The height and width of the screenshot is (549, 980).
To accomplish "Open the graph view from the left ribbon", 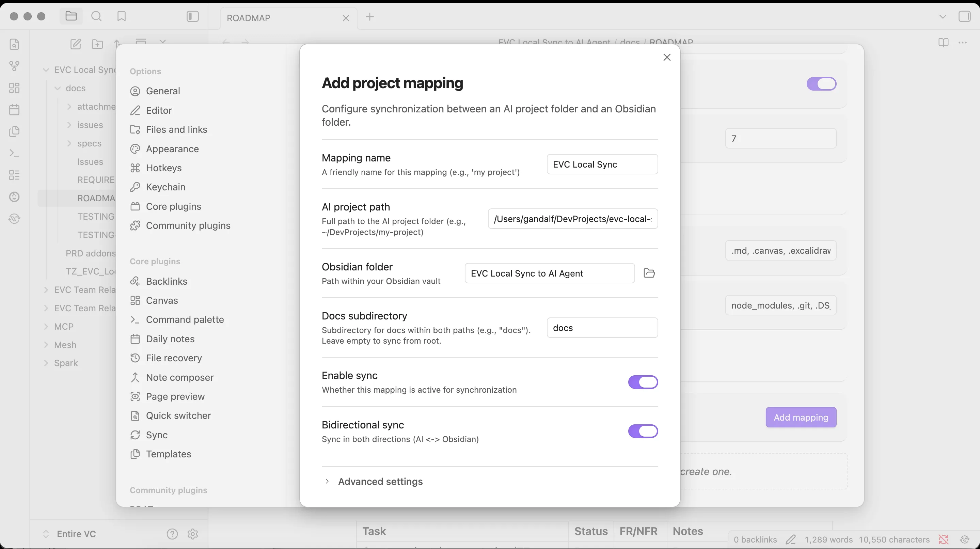I will [x=14, y=66].
